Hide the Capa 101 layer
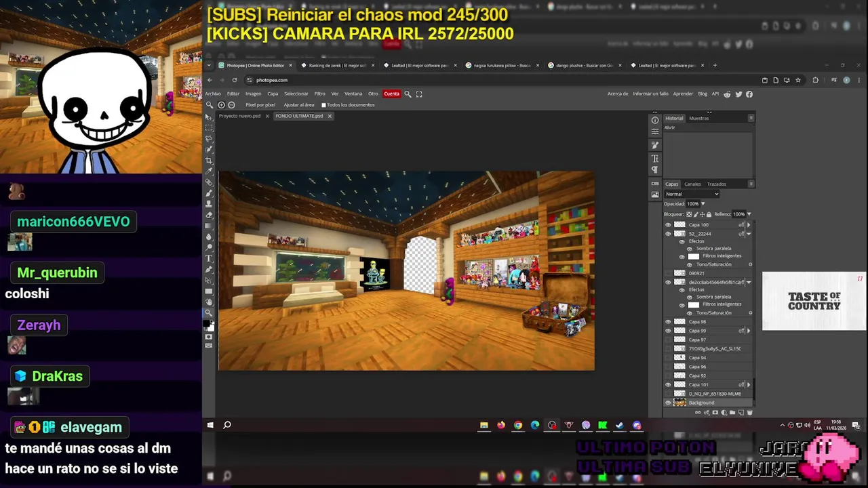The image size is (868, 488). tap(668, 385)
